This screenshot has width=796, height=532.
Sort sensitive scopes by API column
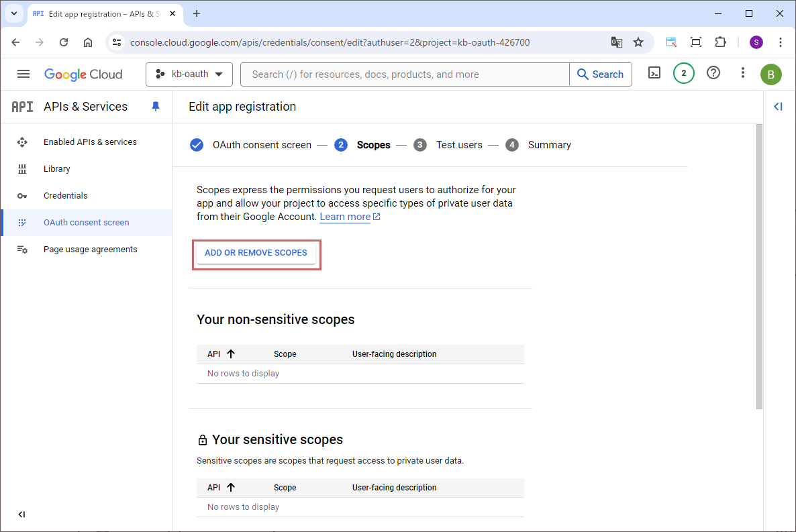pos(221,488)
